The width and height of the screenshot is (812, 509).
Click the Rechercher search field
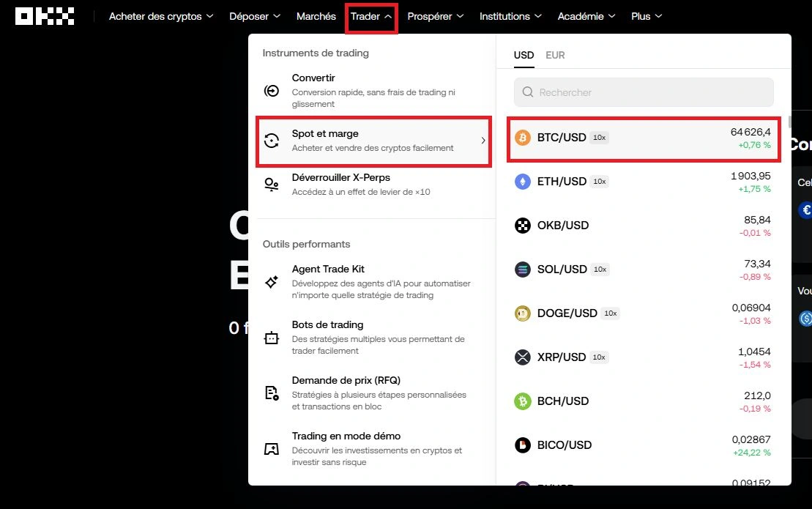click(644, 92)
